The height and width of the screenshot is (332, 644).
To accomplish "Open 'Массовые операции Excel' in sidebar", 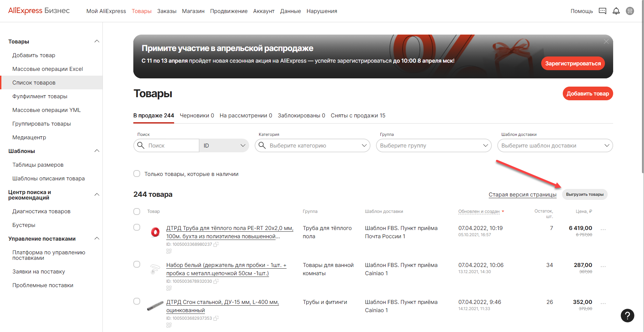I will 48,69.
